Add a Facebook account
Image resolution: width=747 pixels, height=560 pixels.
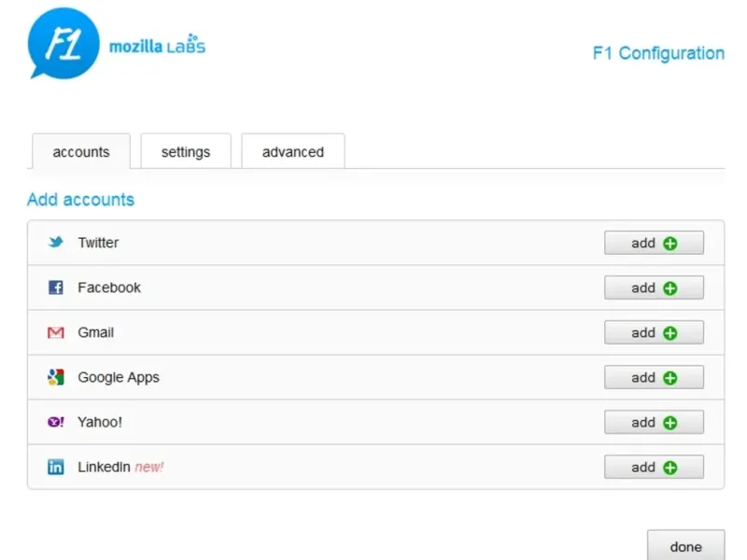tap(654, 288)
